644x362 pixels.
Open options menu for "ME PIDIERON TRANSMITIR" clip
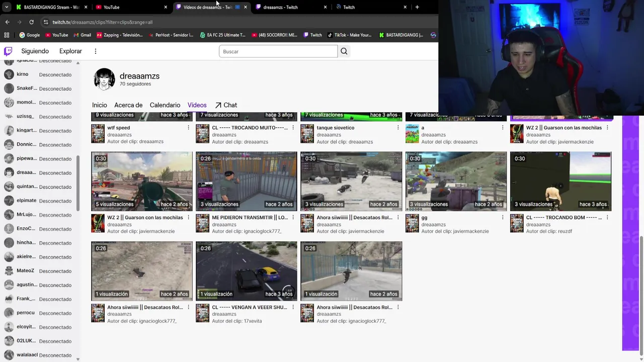tap(293, 217)
